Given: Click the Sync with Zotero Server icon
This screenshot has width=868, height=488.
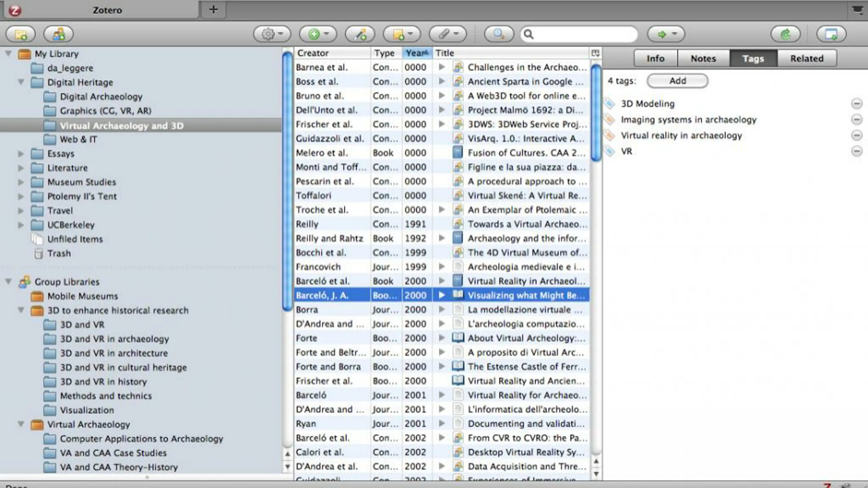Looking at the screenshot, I should (786, 34).
